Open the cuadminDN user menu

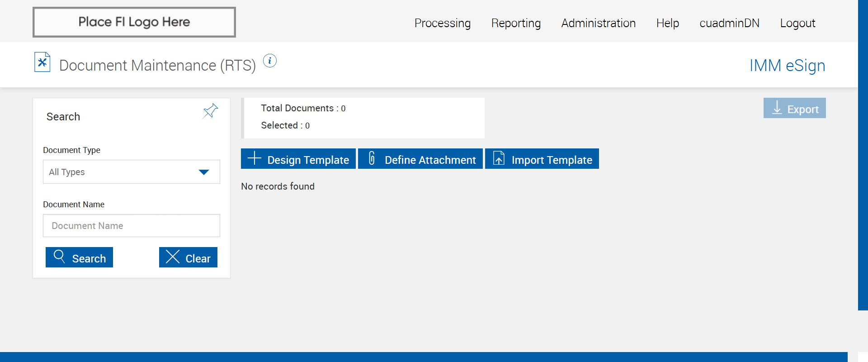(x=729, y=23)
